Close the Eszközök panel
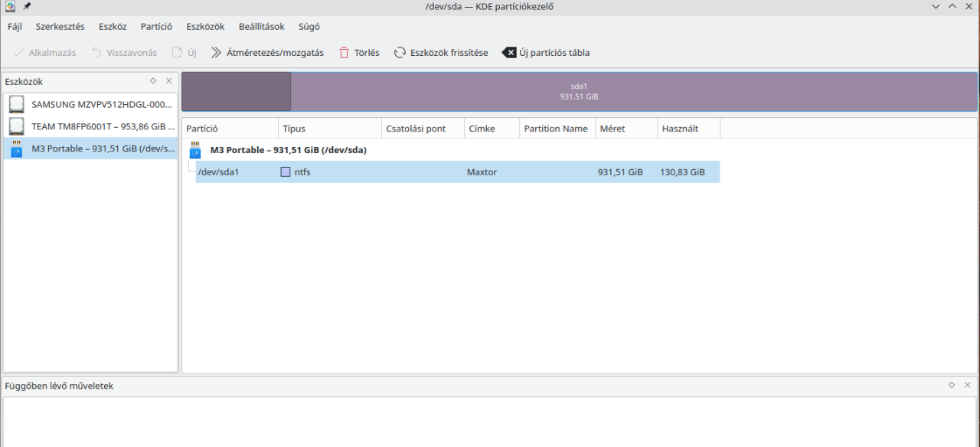The height and width of the screenshot is (447, 980). (x=169, y=80)
